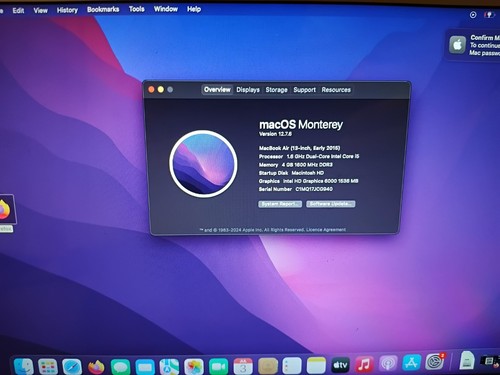Open Mail from the dock

[145, 367]
